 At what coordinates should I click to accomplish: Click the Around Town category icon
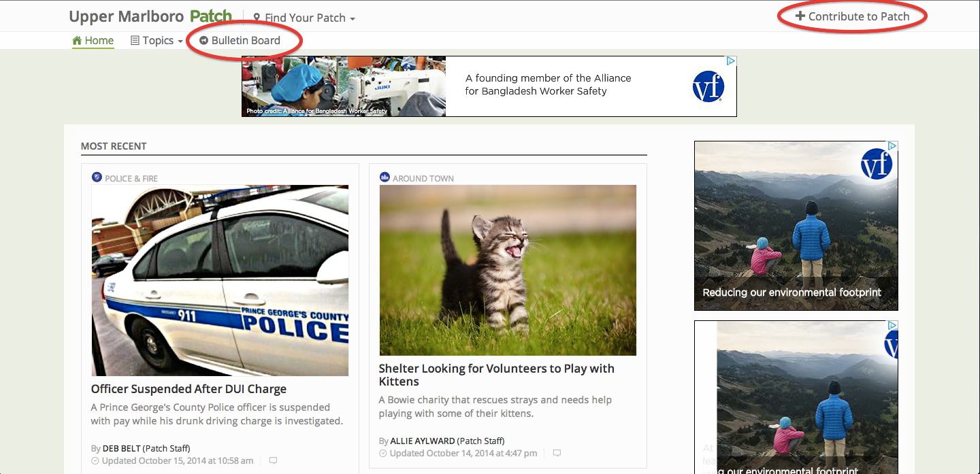click(384, 177)
